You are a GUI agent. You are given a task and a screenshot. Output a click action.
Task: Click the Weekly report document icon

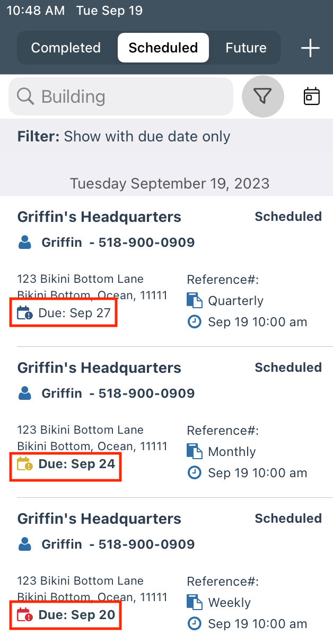tap(195, 603)
